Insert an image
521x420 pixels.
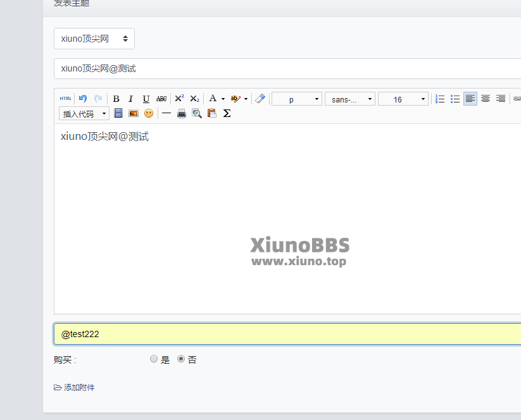[134, 114]
